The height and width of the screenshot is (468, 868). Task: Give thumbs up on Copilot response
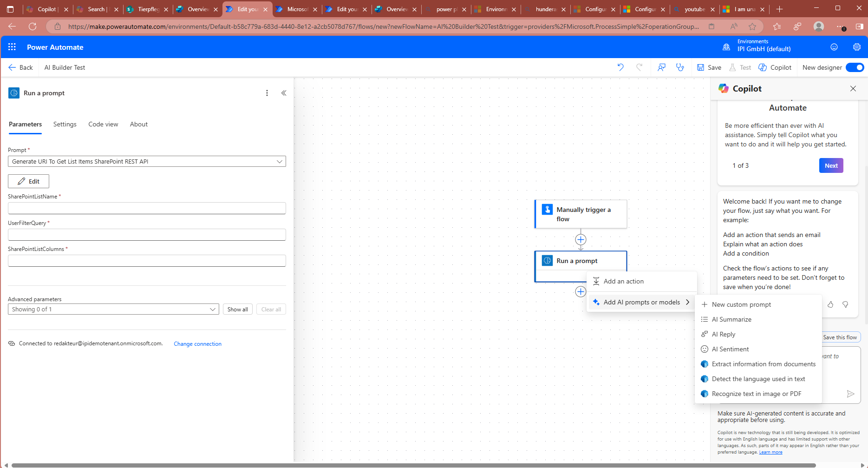830,304
